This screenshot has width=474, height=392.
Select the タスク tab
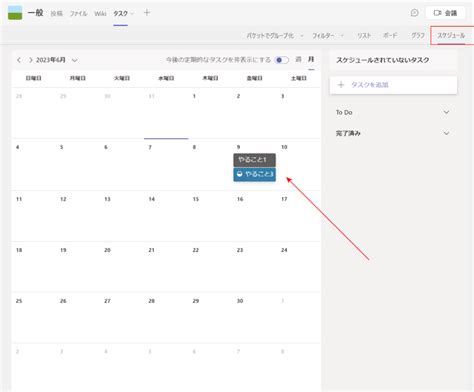pos(120,13)
